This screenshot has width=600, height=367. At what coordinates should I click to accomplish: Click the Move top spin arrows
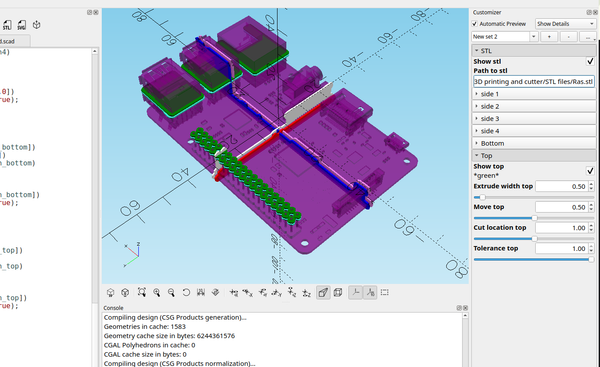pos(592,207)
